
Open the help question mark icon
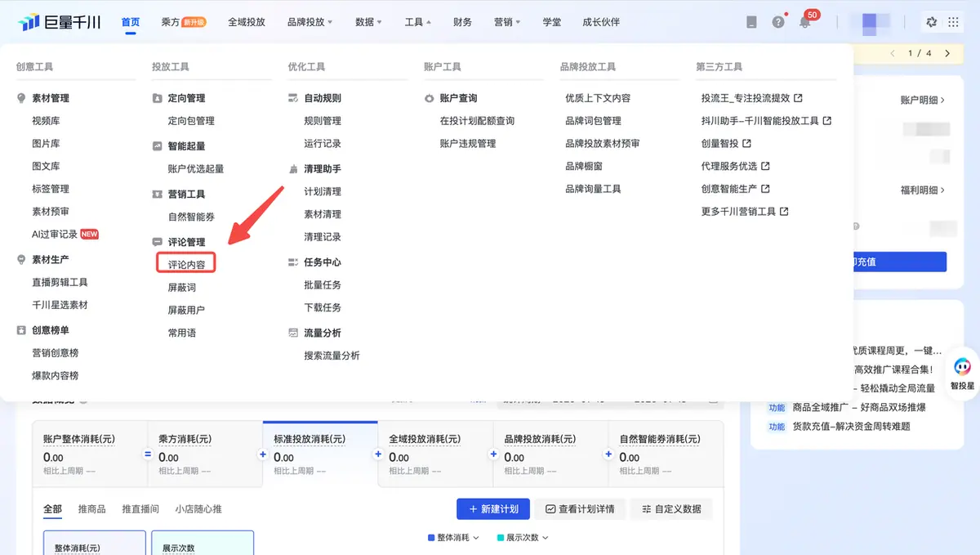click(778, 22)
